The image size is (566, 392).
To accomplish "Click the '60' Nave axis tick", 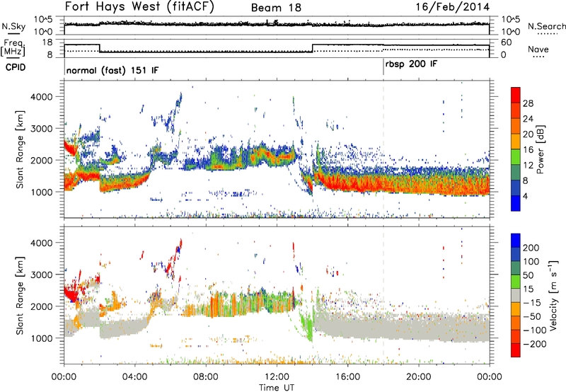I will pyautogui.click(x=506, y=42).
